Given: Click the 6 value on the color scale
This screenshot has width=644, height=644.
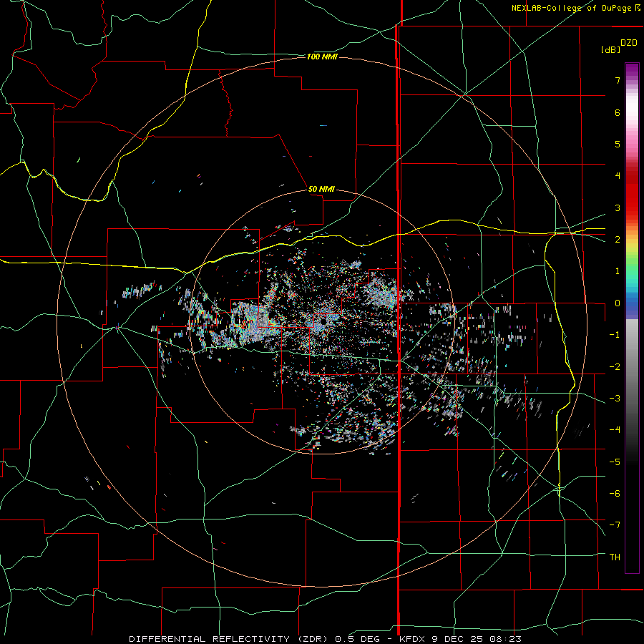Looking at the screenshot, I should coord(618,112).
